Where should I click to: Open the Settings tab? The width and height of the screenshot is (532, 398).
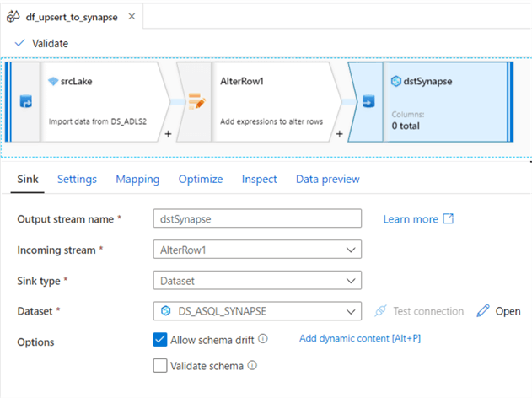click(x=77, y=179)
